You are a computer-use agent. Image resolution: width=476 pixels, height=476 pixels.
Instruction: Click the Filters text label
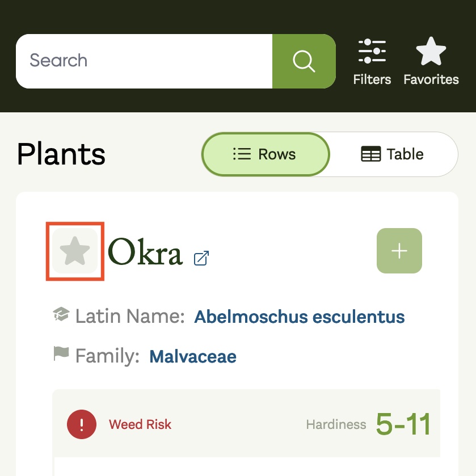[x=372, y=79]
